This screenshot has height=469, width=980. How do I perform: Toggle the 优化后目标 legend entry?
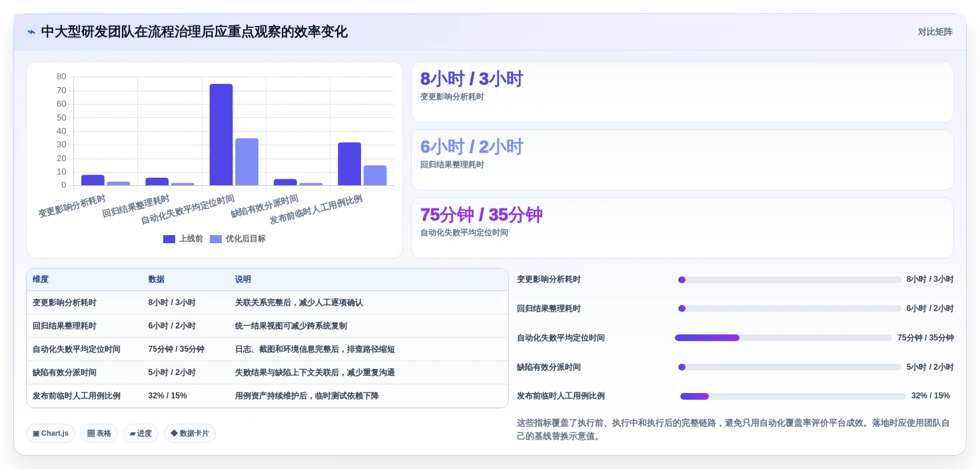point(238,238)
